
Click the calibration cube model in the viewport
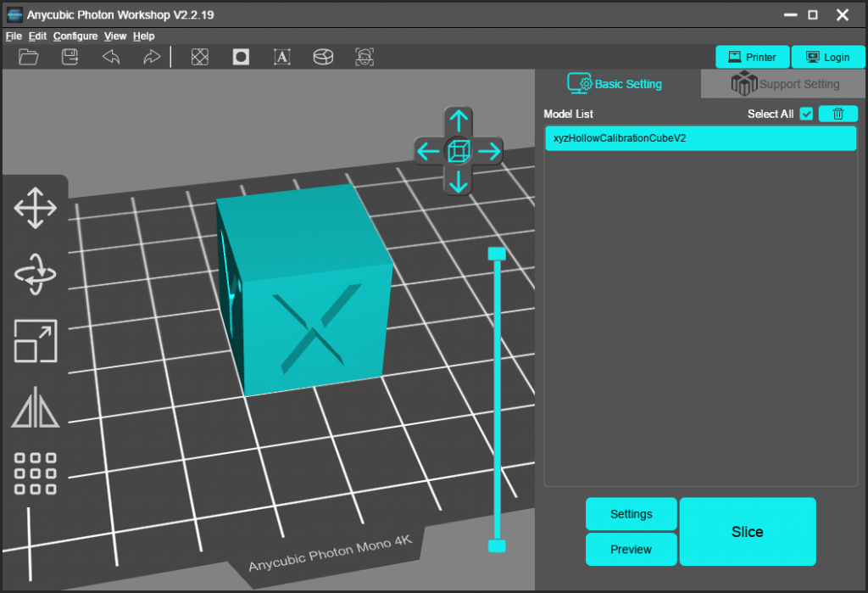tap(304, 289)
